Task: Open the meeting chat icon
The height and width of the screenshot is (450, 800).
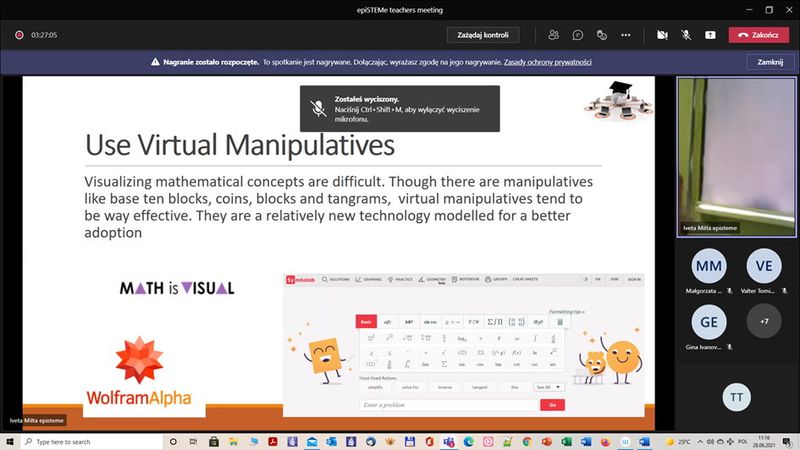Action: (x=578, y=35)
